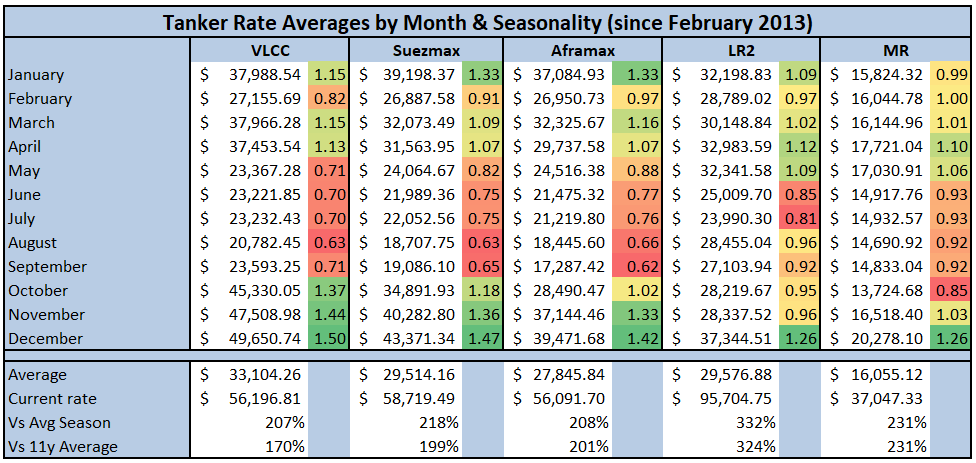The image size is (976, 463).
Task: Select the Suezmax column header
Action: point(426,51)
